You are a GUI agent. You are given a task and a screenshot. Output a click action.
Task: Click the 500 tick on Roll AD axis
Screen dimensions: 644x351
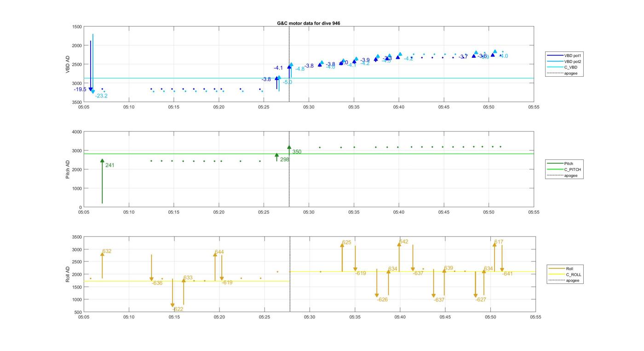(x=78, y=312)
